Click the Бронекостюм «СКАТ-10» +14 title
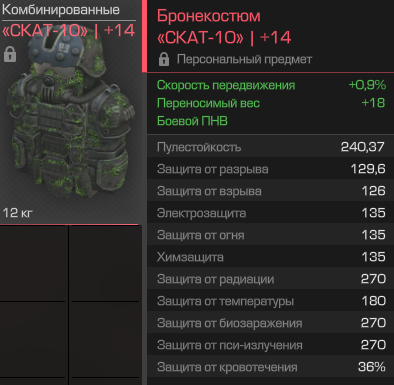 [x=224, y=27]
